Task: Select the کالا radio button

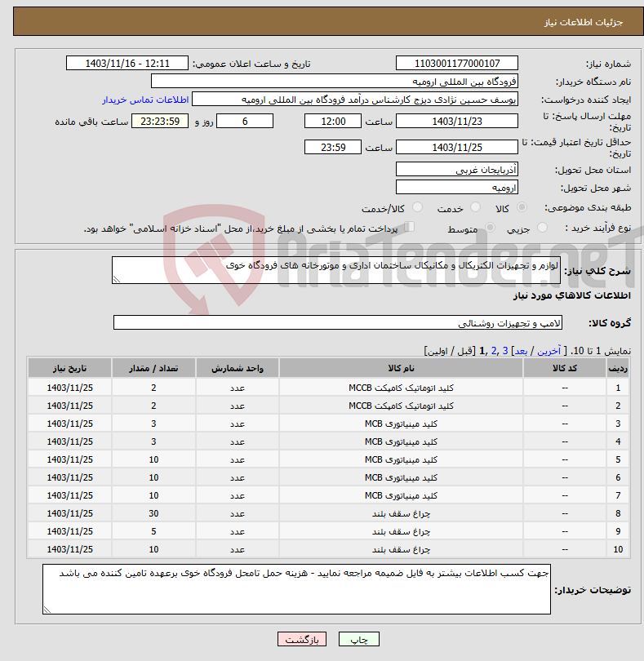Action: point(522,207)
